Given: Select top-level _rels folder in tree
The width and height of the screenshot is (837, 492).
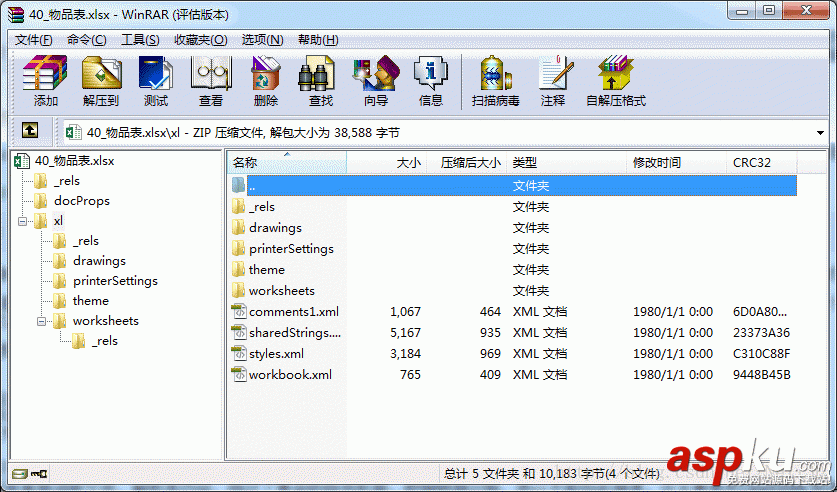Looking at the screenshot, I should click(67, 181).
